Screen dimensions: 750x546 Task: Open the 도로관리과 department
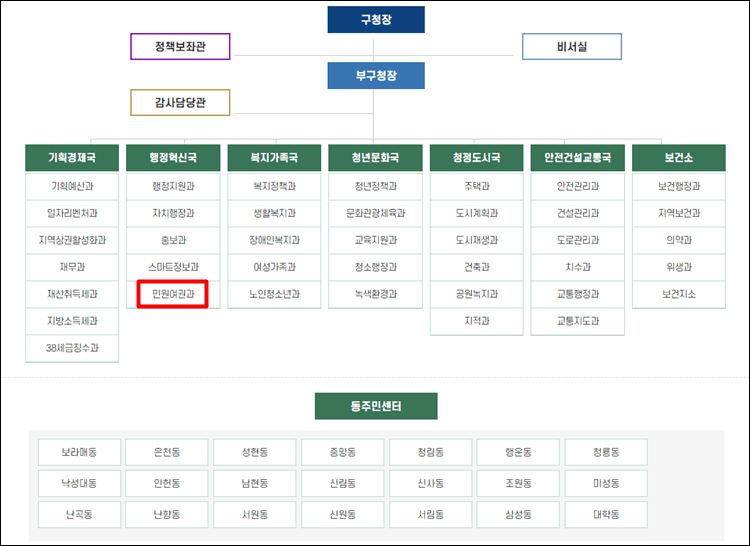pyautogui.click(x=578, y=240)
